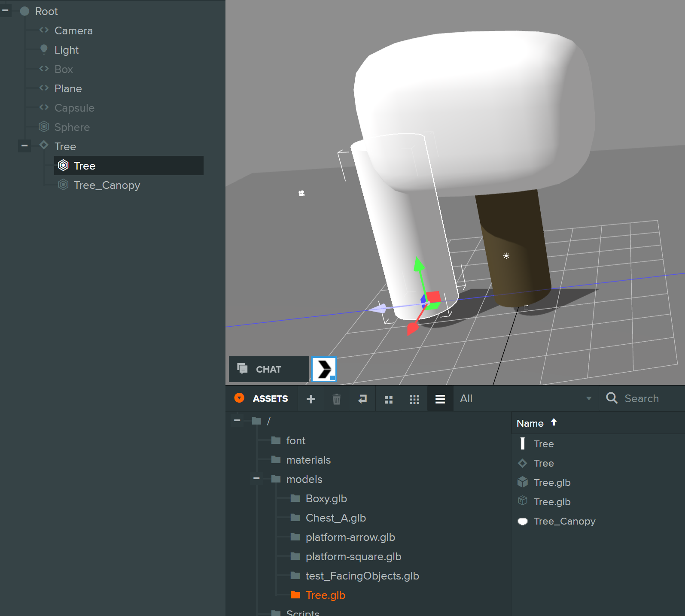Switch assets to list details view

pyautogui.click(x=440, y=399)
